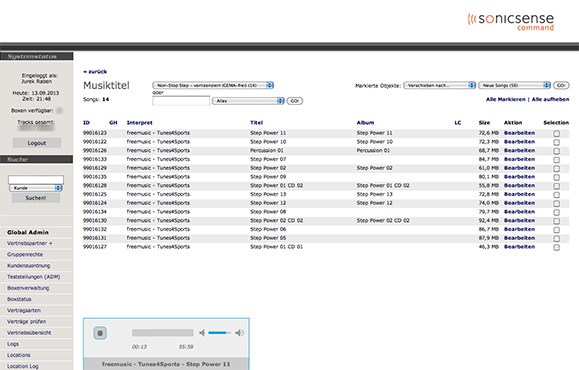Click Bearbeiten for Step Power 11
The width and height of the screenshot is (579, 370).
[519, 133]
